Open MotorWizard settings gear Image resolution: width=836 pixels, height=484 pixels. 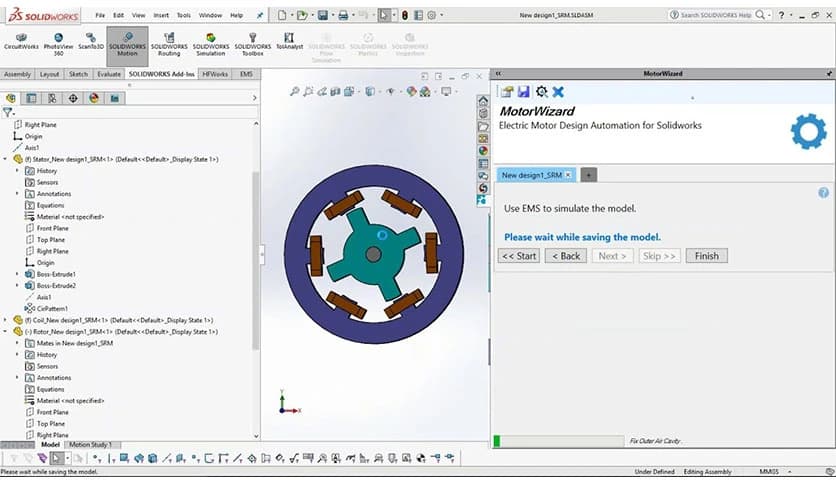pyautogui.click(x=542, y=92)
